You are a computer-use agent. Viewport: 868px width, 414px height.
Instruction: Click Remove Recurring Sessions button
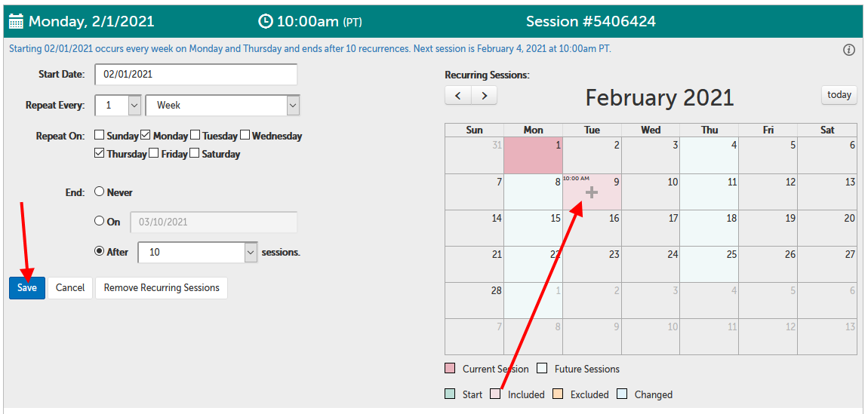click(x=162, y=288)
